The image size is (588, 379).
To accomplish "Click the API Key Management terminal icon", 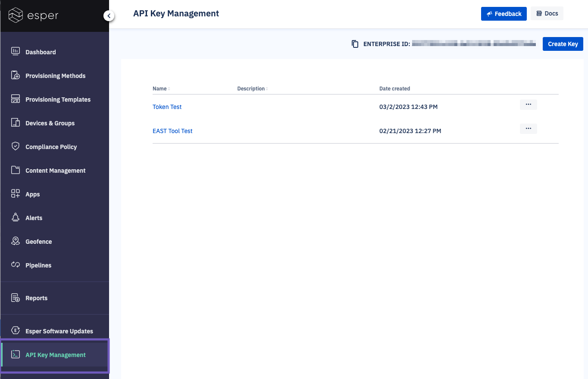I will coord(16,354).
